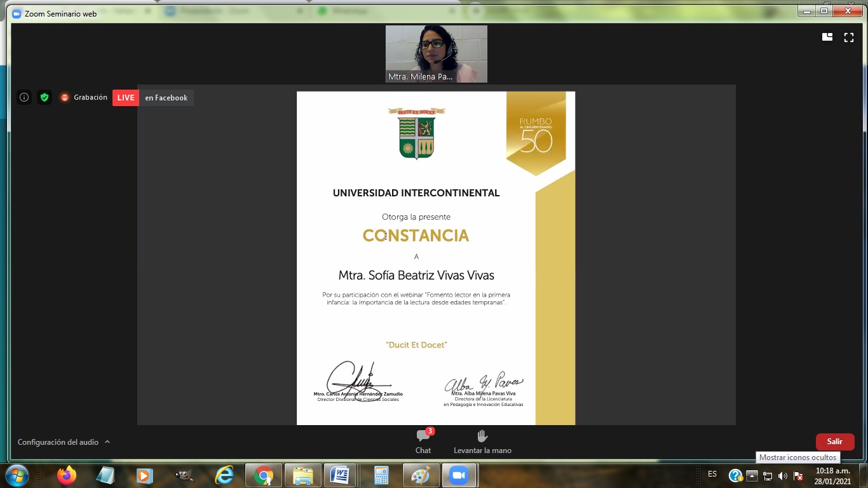868x488 pixels.
Task: Open Windows Explorer folder taskbar icon
Action: 303,475
